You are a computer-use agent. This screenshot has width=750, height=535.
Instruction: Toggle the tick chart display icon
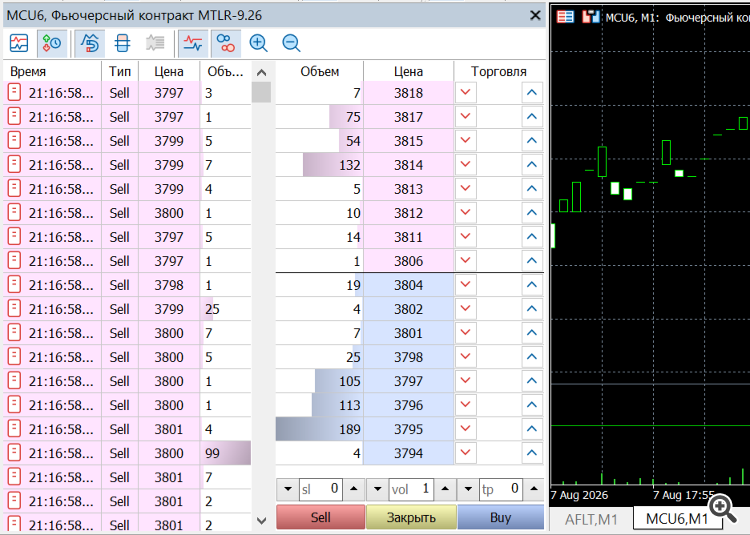pyautogui.click(x=19, y=44)
